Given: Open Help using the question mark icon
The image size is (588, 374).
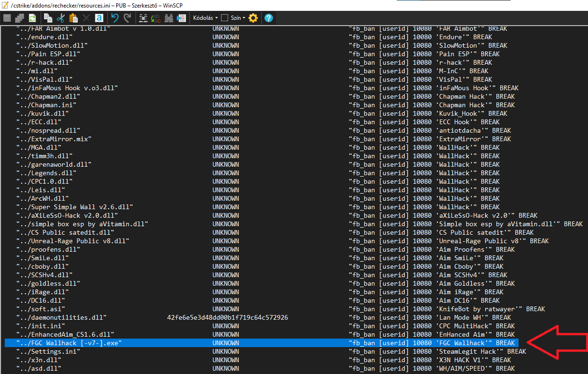Looking at the screenshot, I should pyautogui.click(x=269, y=18).
